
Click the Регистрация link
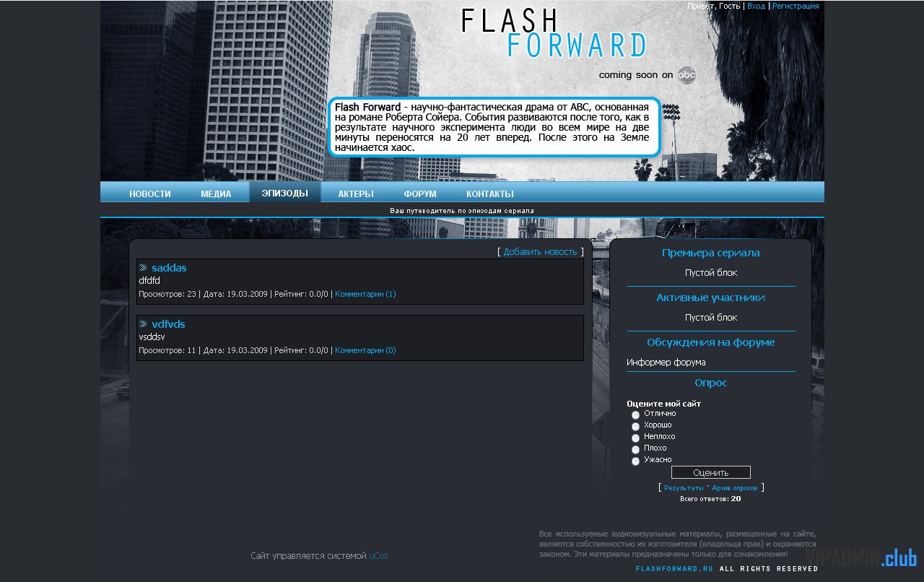[x=796, y=6]
